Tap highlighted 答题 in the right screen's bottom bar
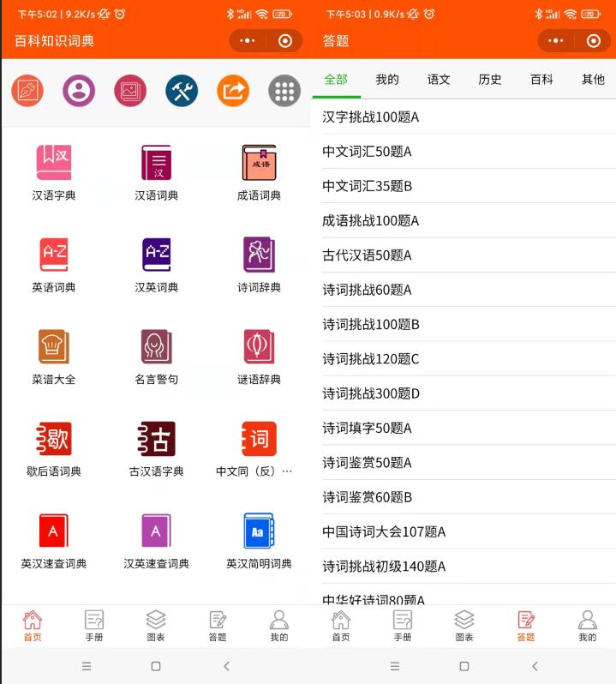616x684 pixels. click(x=526, y=626)
